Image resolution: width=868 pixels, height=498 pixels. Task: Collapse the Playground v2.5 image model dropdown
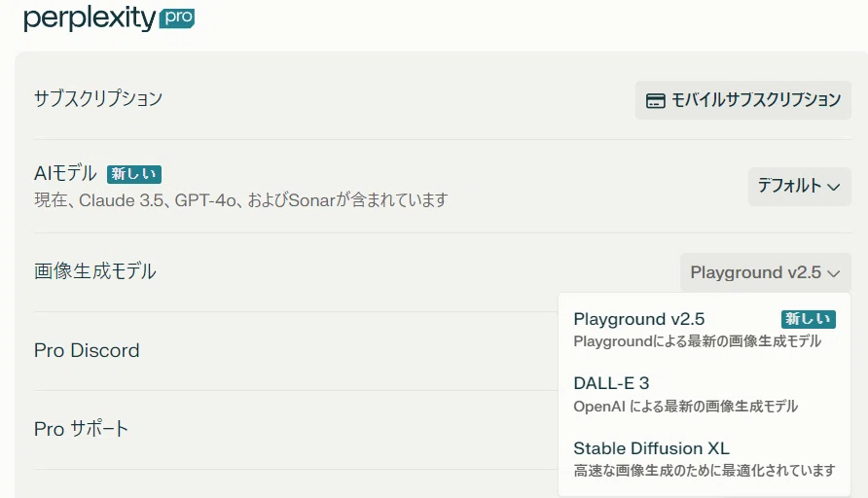[765, 272]
